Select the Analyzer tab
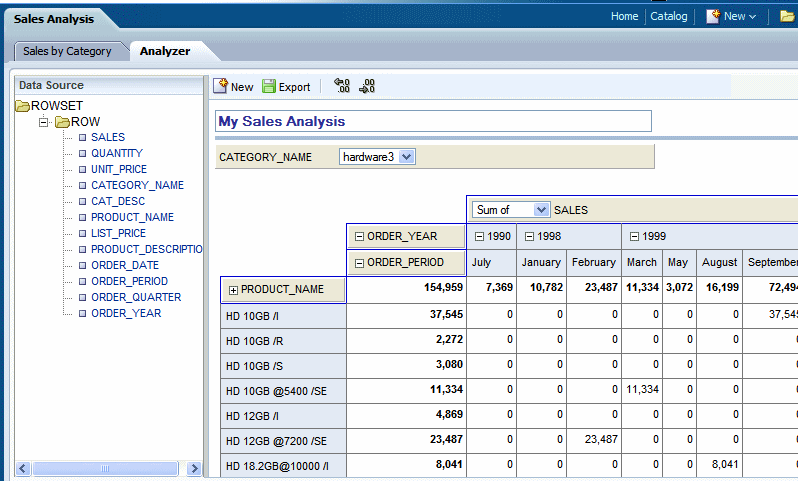This screenshot has width=798, height=481. [x=164, y=51]
